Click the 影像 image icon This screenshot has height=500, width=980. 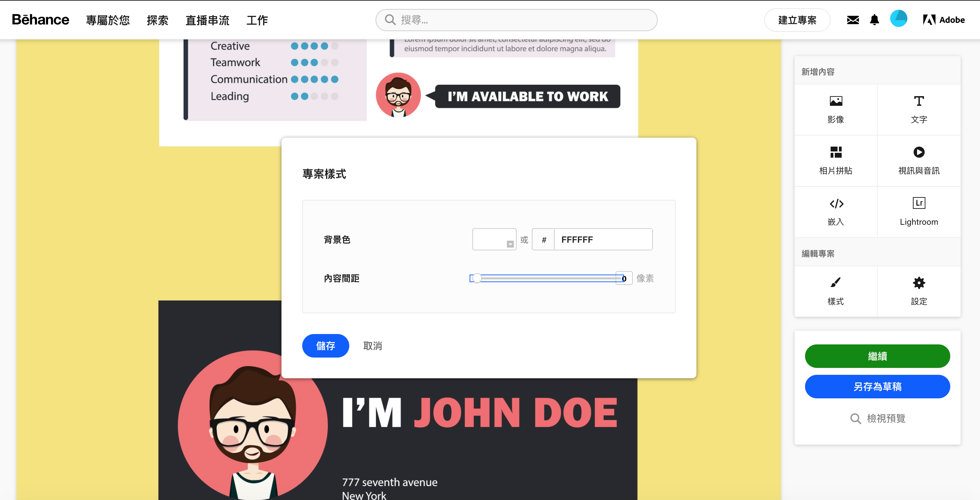[x=835, y=101]
